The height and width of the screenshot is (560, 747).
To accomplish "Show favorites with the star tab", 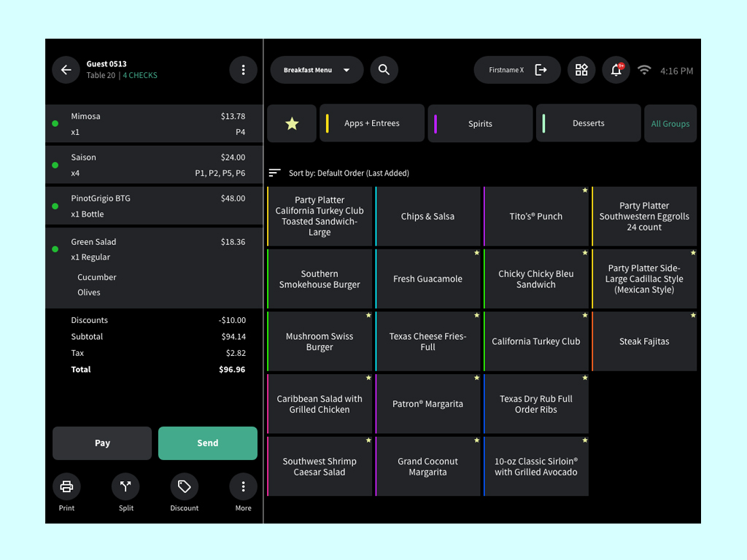I will click(x=292, y=123).
